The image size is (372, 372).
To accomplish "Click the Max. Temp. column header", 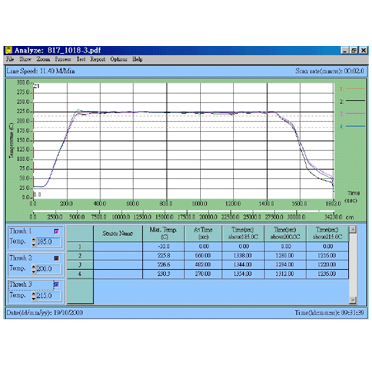I will pos(163,233).
